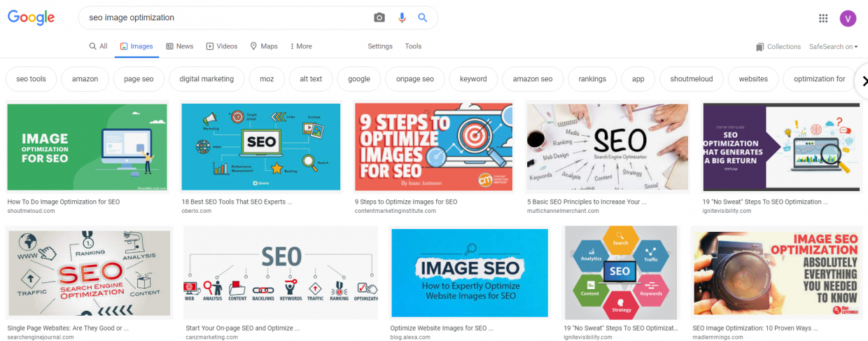
Task: Click the Google logo
Action: (31, 18)
